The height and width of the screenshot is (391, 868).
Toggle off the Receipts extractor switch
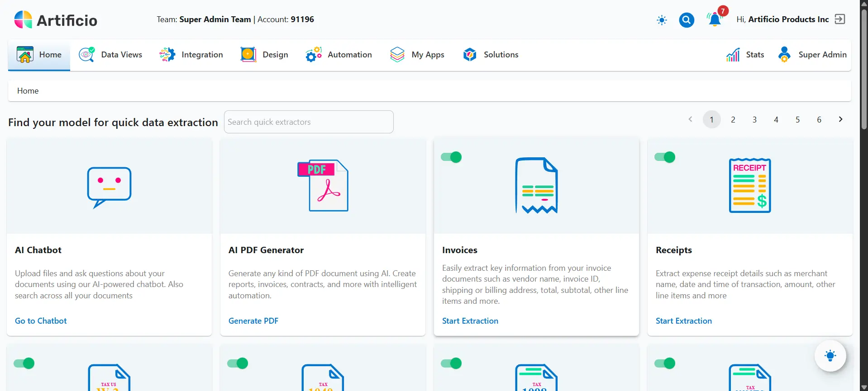(x=665, y=157)
